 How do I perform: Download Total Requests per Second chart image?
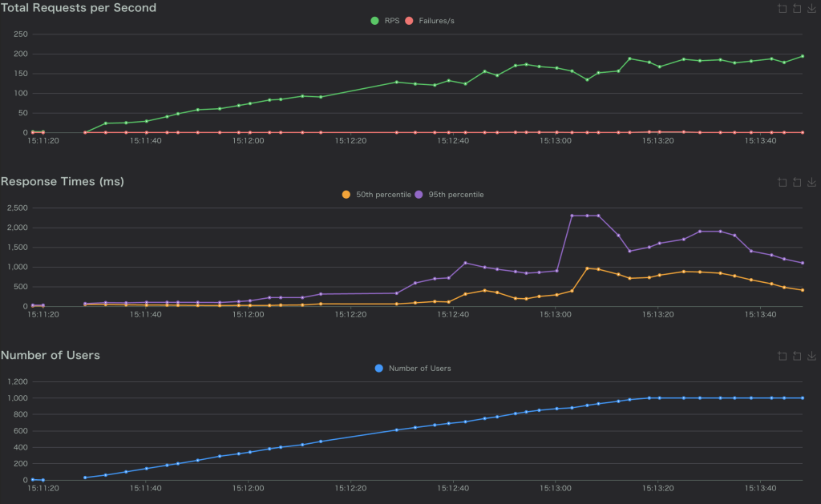[811, 9]
